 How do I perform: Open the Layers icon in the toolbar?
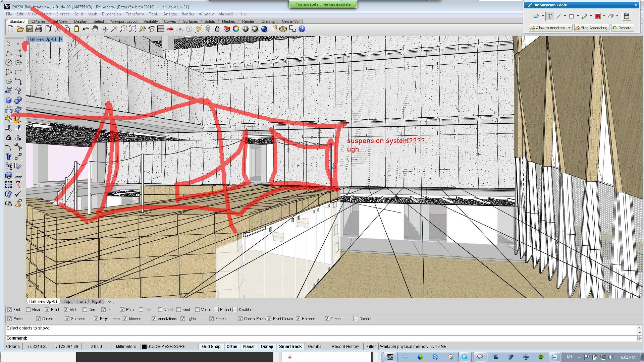(x=227, y=29)
